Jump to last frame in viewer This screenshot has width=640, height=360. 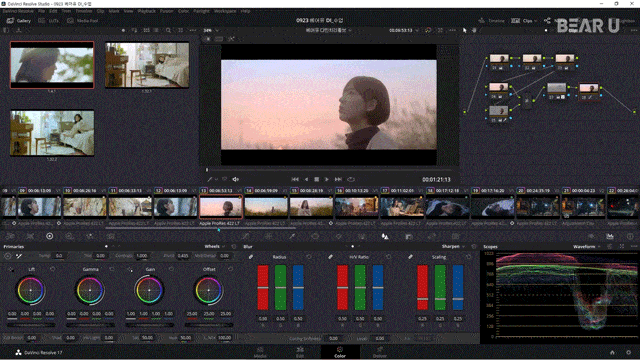tap(338, 179)
